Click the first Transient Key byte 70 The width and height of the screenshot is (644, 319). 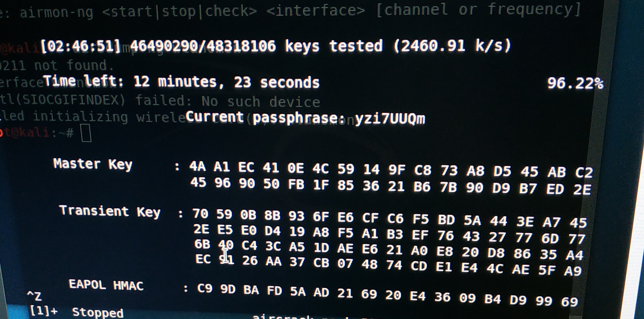tap(200, 214)
